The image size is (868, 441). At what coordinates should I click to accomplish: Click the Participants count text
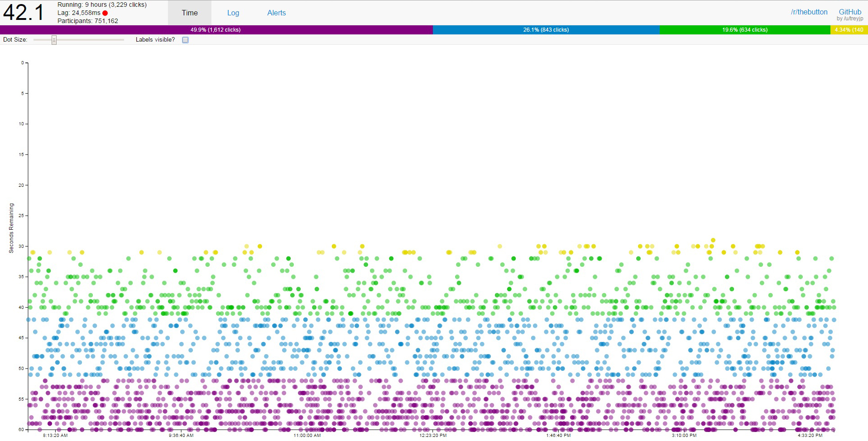88,21
